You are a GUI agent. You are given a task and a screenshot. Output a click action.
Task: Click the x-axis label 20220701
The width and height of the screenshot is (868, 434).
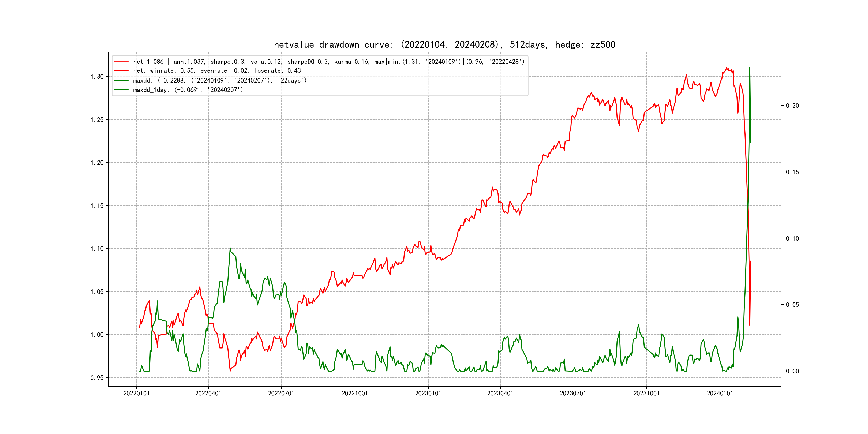pyautogui.click(x=281, y=393)
